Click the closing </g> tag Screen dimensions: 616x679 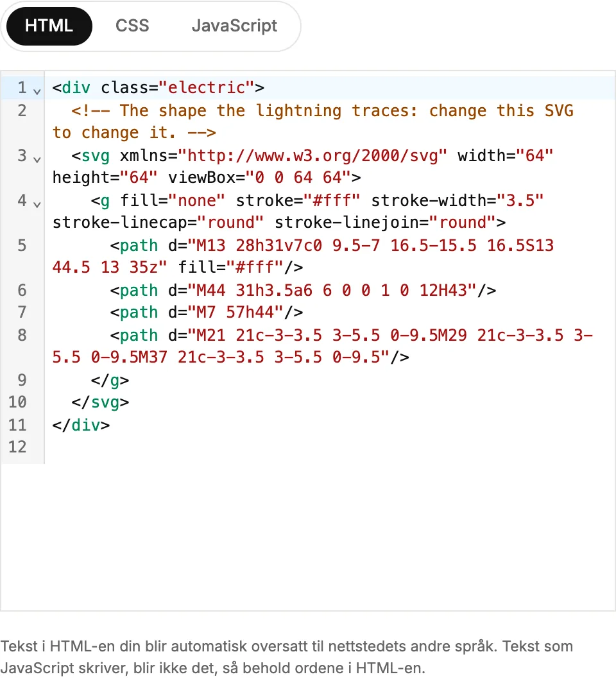[x=110, y=380]
